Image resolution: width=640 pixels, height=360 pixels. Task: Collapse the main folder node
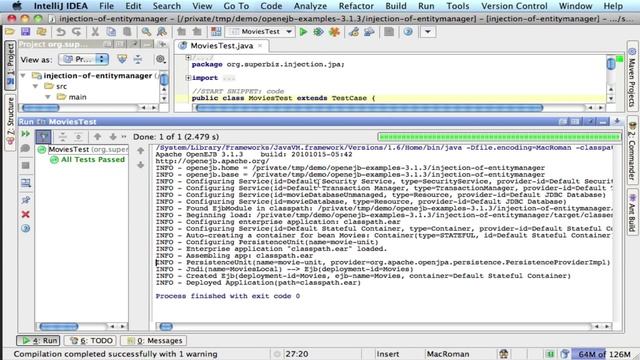pos(48,97)
